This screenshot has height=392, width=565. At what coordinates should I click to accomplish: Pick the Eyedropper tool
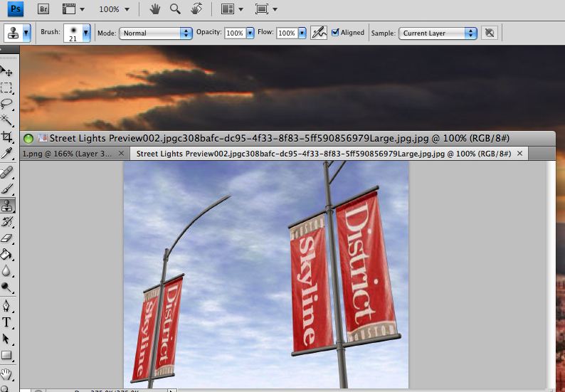point(7,153)
